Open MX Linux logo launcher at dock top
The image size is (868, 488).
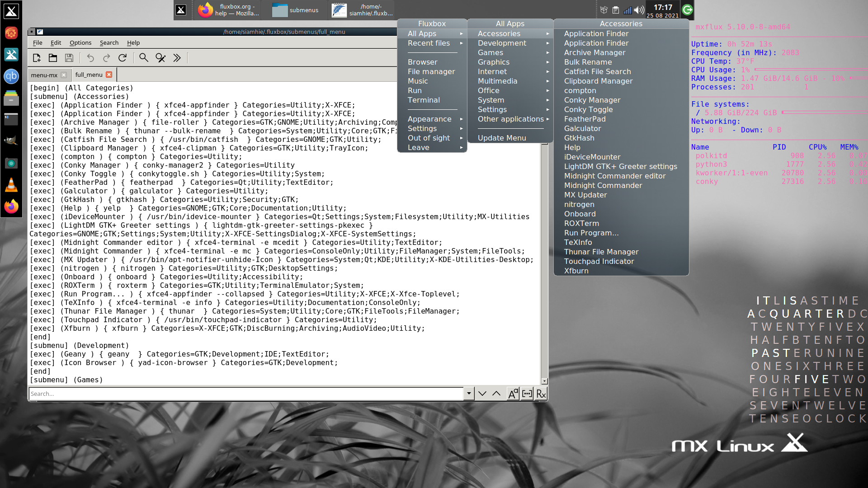(x=11, y=11)
